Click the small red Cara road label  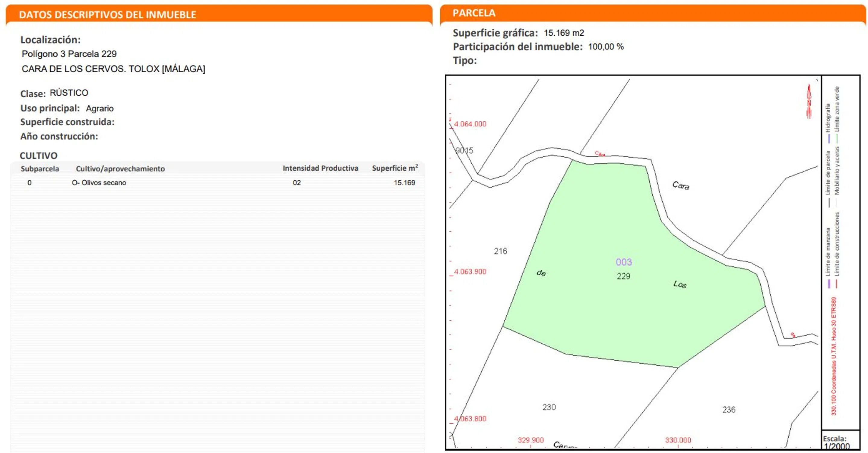[x=600, y=154]
